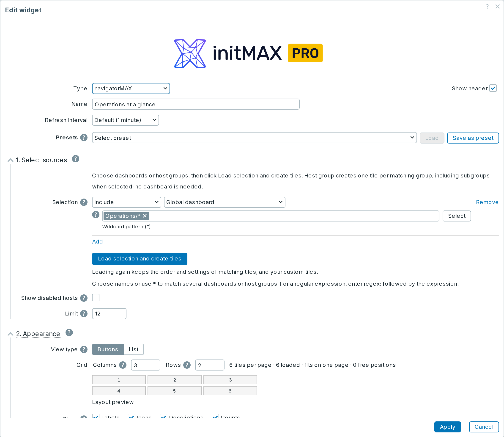This screenshot has height=437, width=504.
Task: Remove the Operations/* pattern tag
Action: pyautogui.click(x=145, y=216)
